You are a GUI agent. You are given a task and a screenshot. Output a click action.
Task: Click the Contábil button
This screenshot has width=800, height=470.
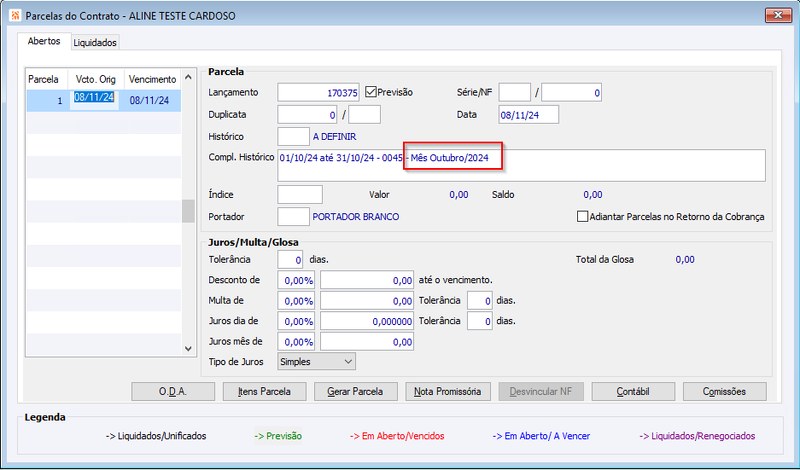[x=633, y=392]
